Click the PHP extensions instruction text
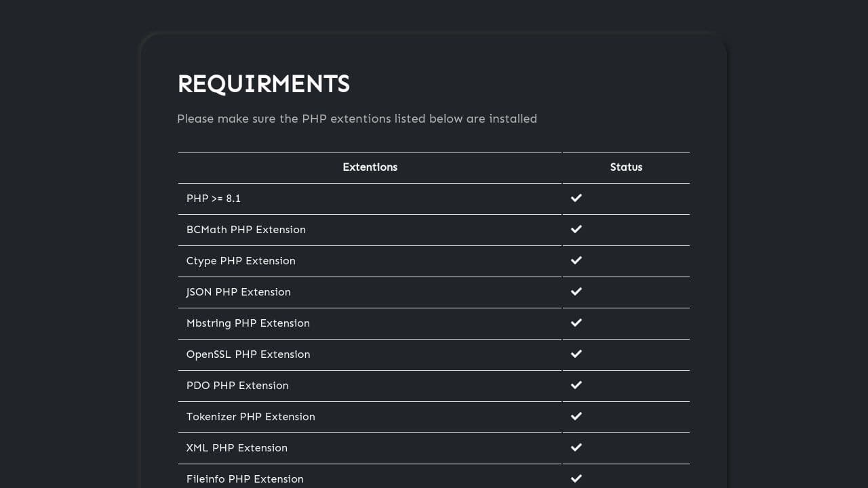 pos(357,119)
